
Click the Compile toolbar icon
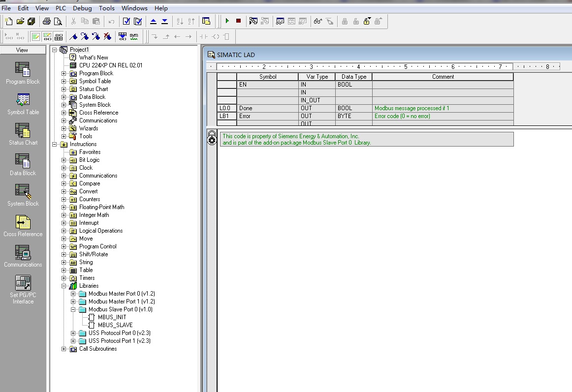tap(126, 22)
